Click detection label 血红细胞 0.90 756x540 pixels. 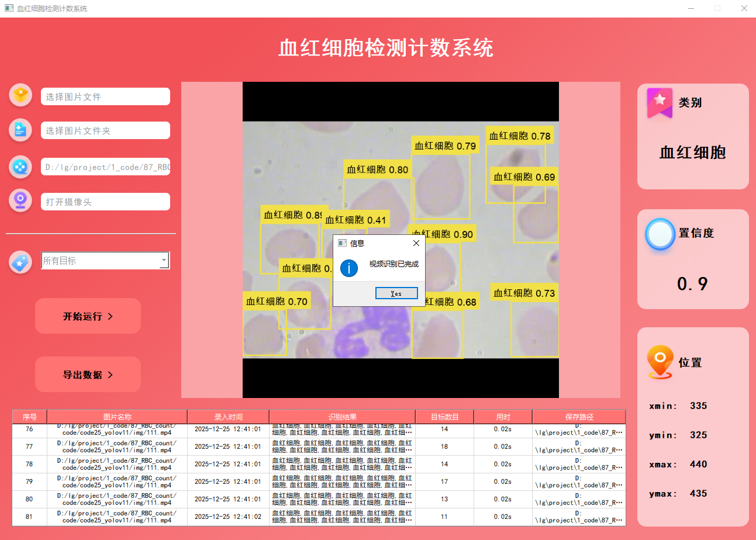[442, 234]
